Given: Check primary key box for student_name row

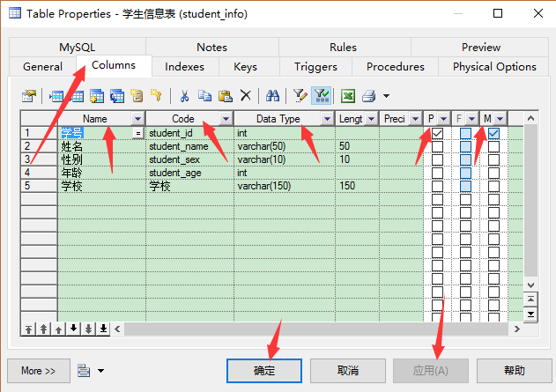Looking at the screenshot, I should point(437,146).
